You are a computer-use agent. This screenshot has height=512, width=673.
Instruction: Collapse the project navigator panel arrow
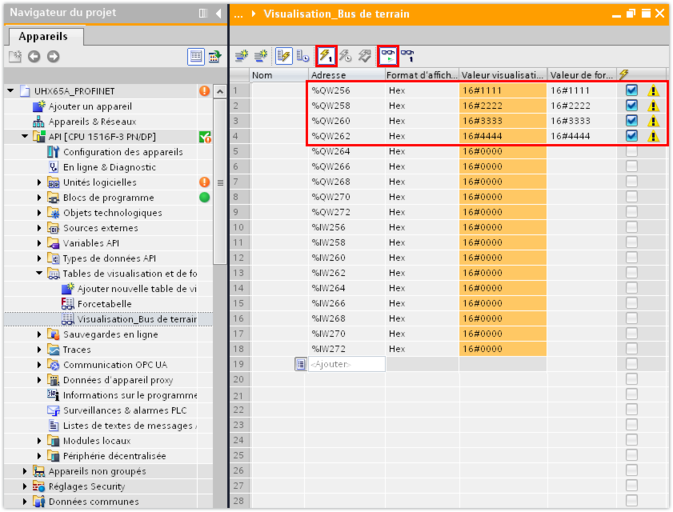(218, 13)
